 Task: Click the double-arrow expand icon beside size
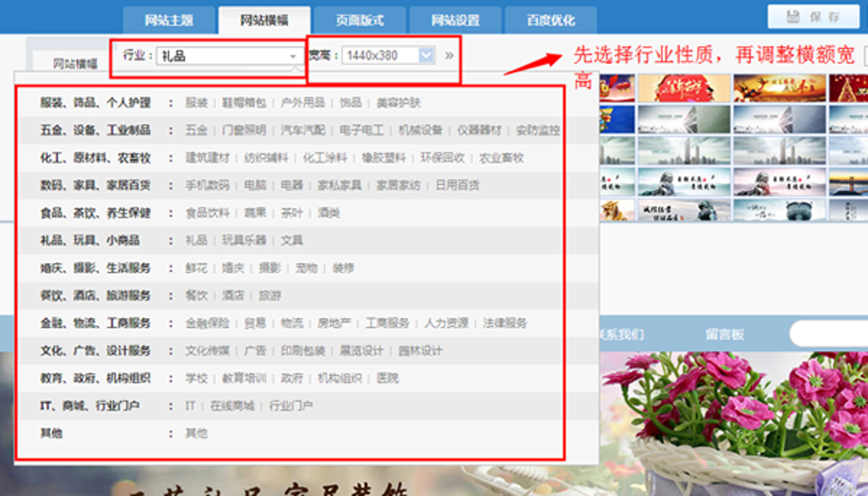tap(449, 56)
